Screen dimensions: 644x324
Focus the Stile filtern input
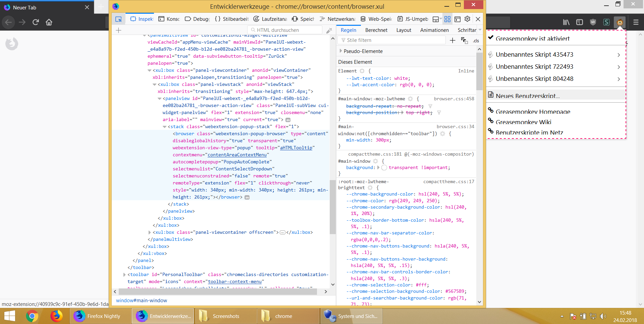(x=392, y=40)
